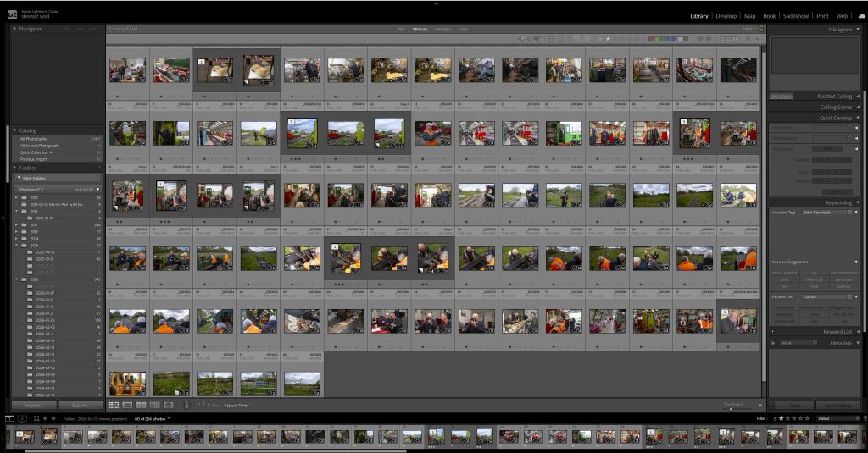Image resolution: width=868 pixels, height=453 pixels.
Task: Go forward with the filmstrip arrow
Action: 54,418
